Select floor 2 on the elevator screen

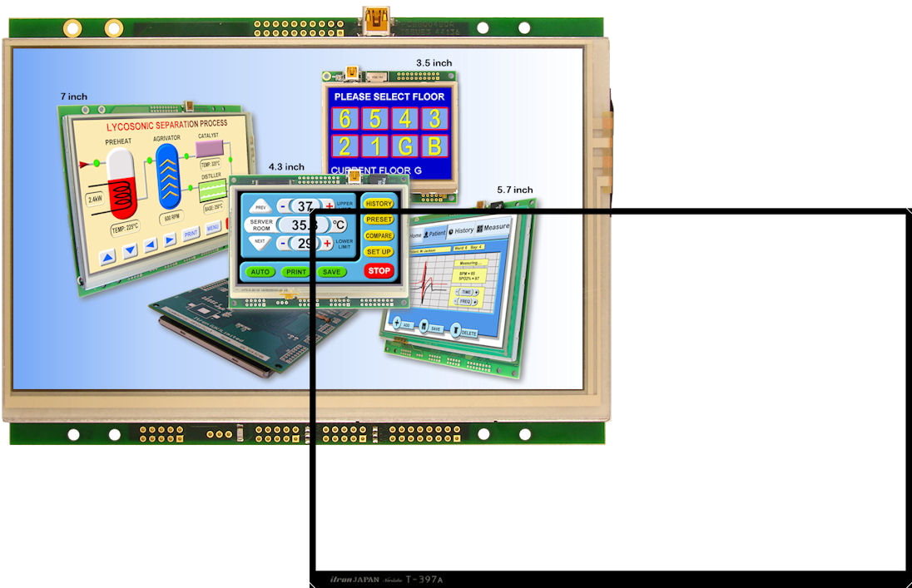click(x=344, y=146)
